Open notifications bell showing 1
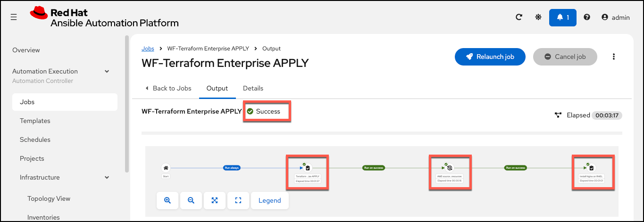This screenshot has width=644, height=222. pos(563,17)
